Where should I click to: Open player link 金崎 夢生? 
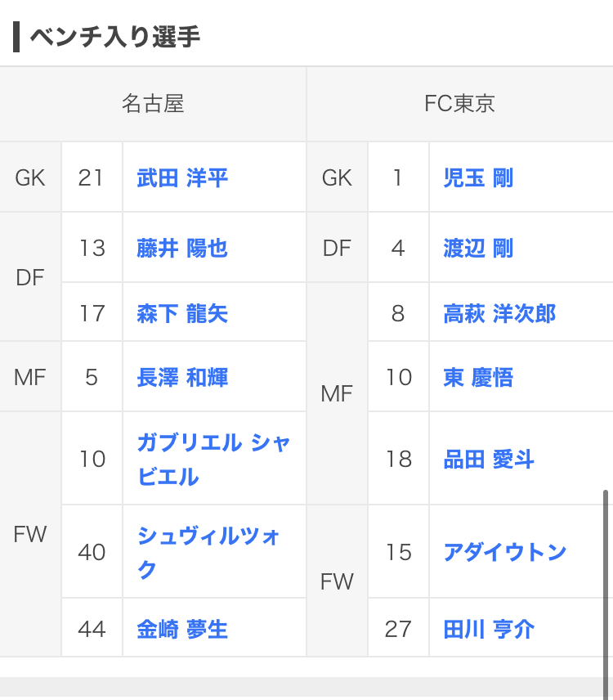(182, 629)
